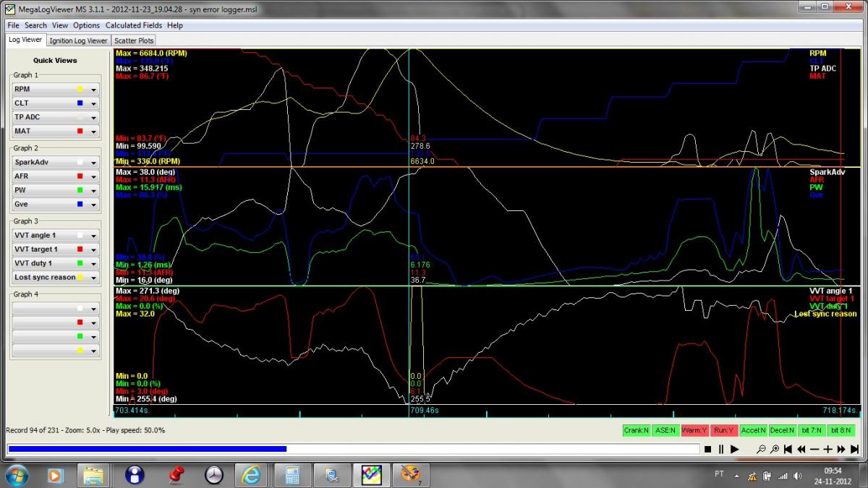Skip to the last log record
The image size is (868, 488).
854,449
